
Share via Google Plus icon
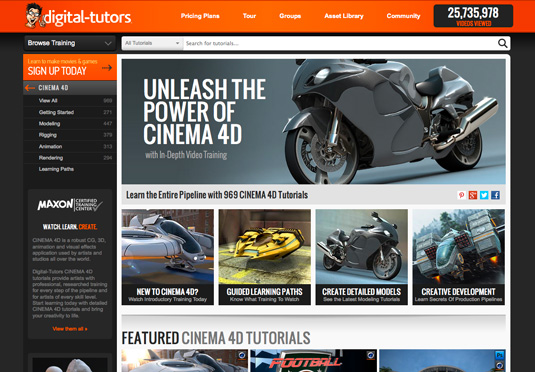(x=473, y=195)
